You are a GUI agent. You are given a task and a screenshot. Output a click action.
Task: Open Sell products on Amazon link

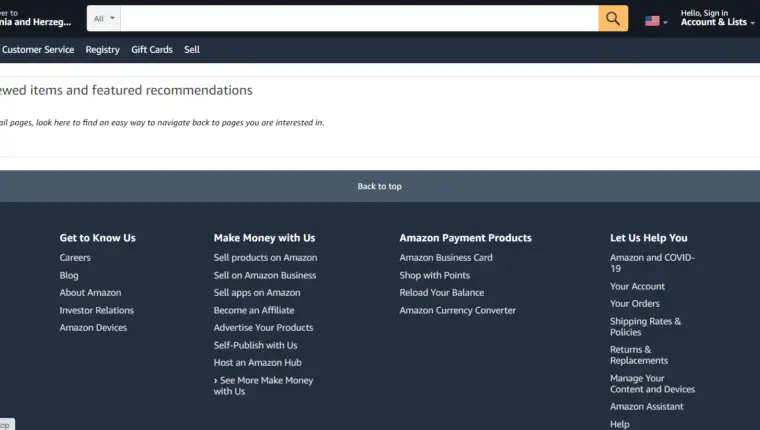pos(265,257)
